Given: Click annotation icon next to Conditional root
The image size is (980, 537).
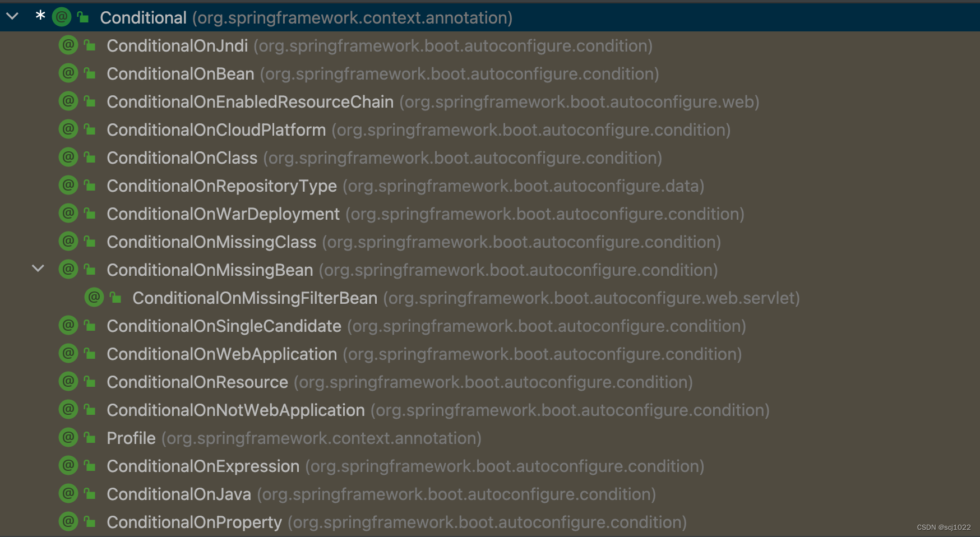Looking at the screenshot, I should [62, 17].
